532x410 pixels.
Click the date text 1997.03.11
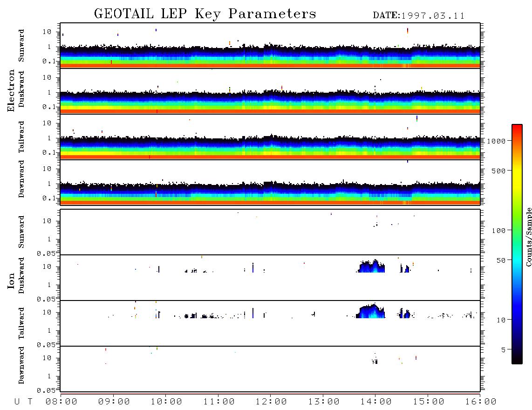[433, 16]
